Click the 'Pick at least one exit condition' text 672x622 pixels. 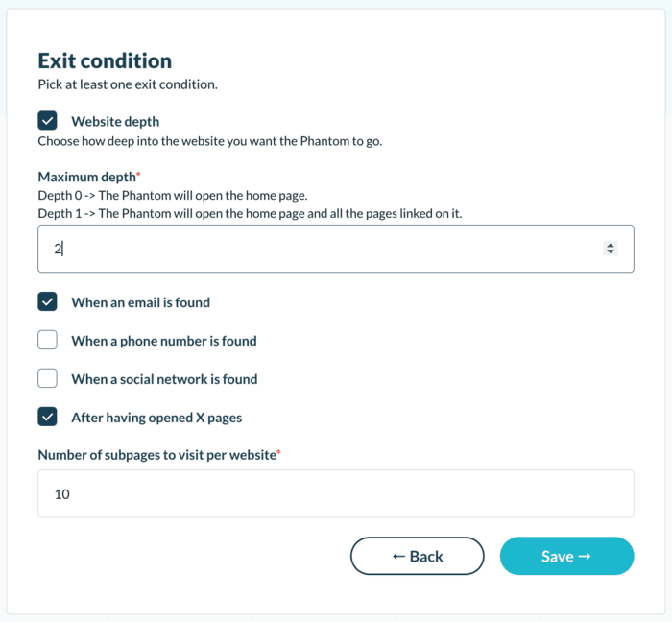(x=128, y=84)
